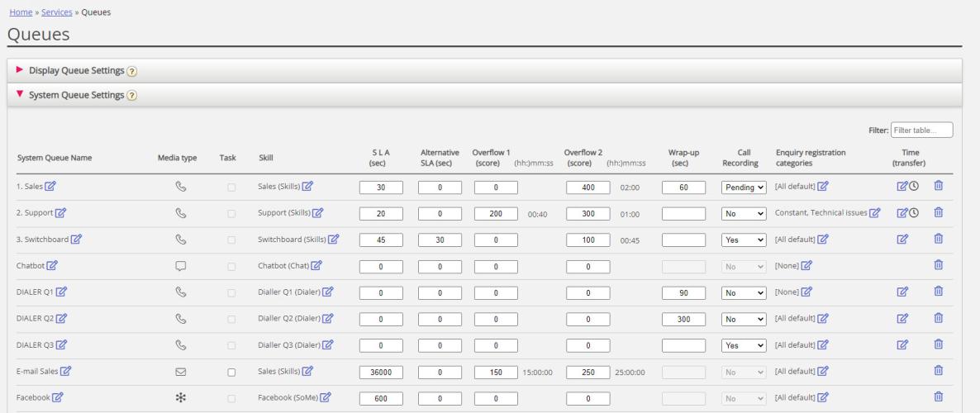Delete the DIALER Q2 queue
The height and width of the screenshot is (413, 980).
(x=938, y=318)
